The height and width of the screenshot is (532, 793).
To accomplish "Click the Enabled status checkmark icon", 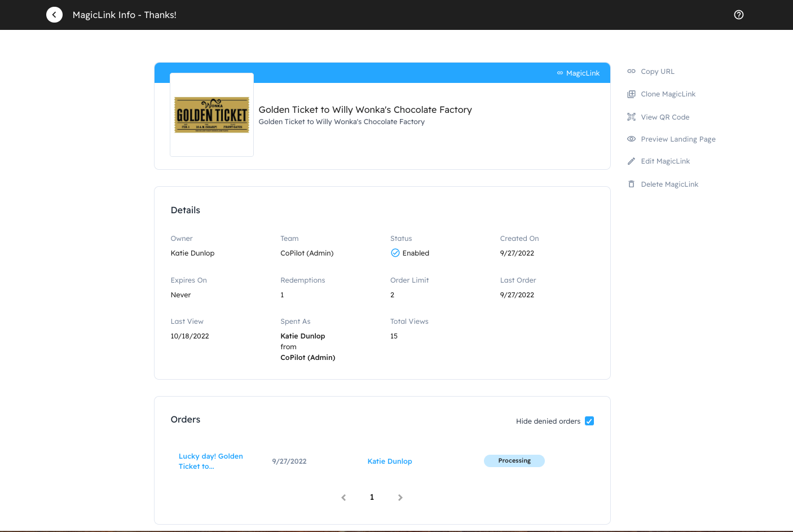I will tap(395, 253).
